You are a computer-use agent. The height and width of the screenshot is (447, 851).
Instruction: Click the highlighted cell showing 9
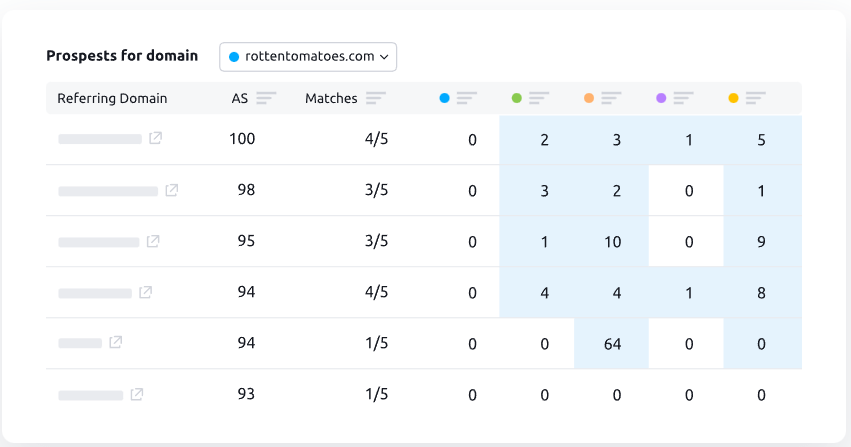(762, 241)
